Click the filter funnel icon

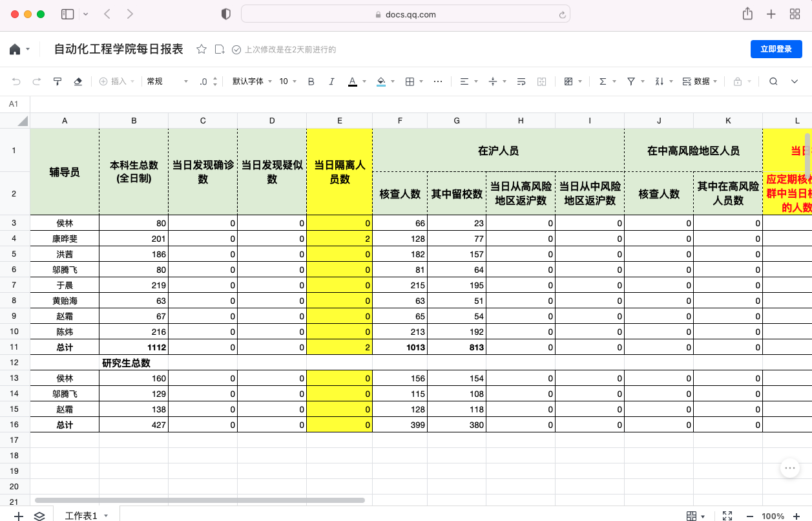(631, 81)
